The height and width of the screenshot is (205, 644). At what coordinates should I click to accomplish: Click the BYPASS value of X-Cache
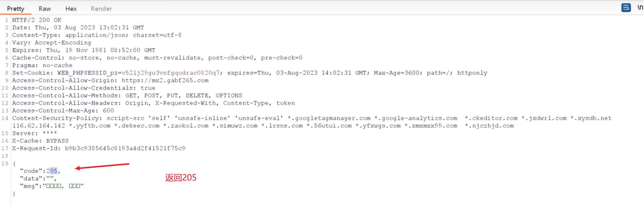pyautogui.click(x=57, y=141)
